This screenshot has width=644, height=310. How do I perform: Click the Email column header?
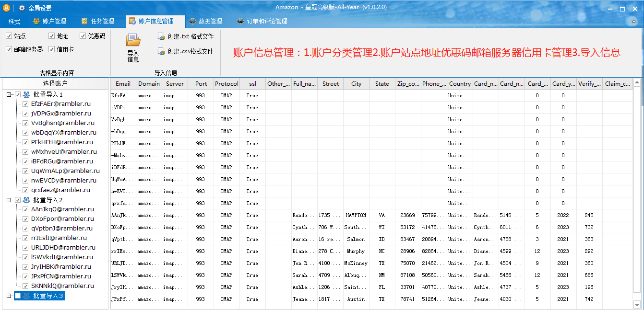point(123,83)
